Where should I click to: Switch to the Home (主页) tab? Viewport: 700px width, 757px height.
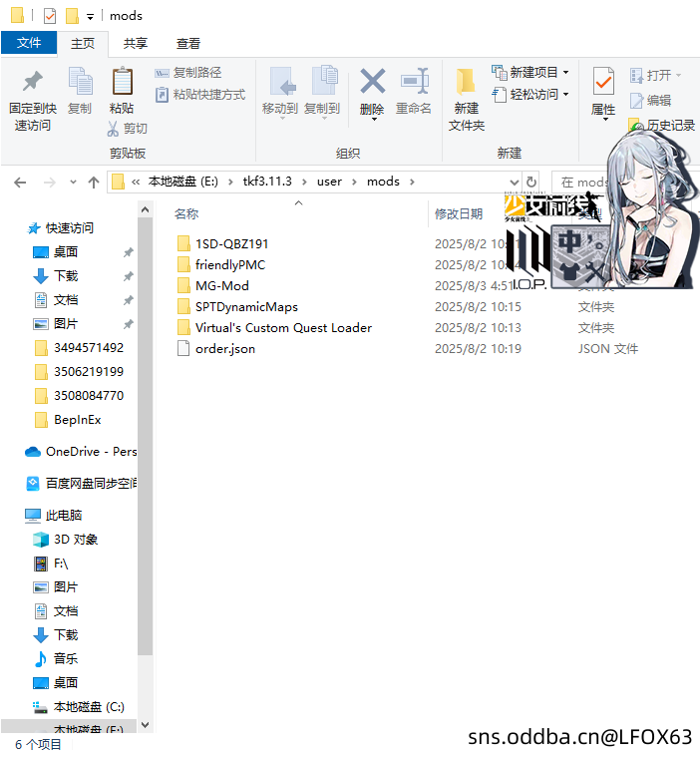click(x=83, y=44)
